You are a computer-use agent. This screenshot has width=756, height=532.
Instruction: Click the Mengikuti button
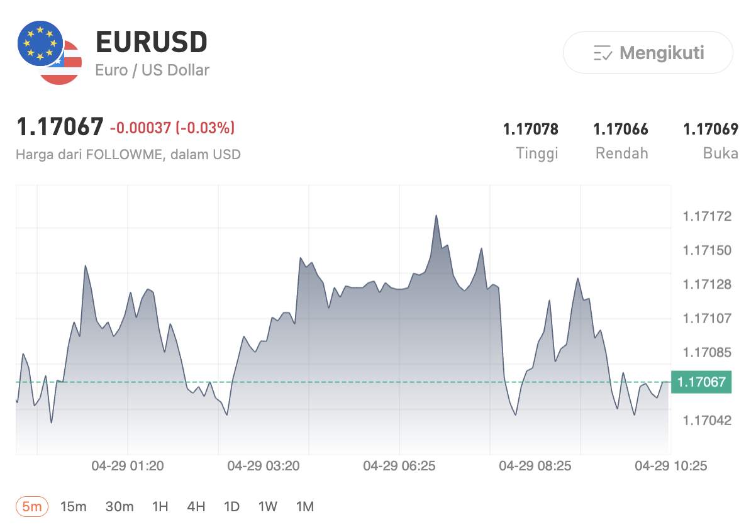pos(647,53)
